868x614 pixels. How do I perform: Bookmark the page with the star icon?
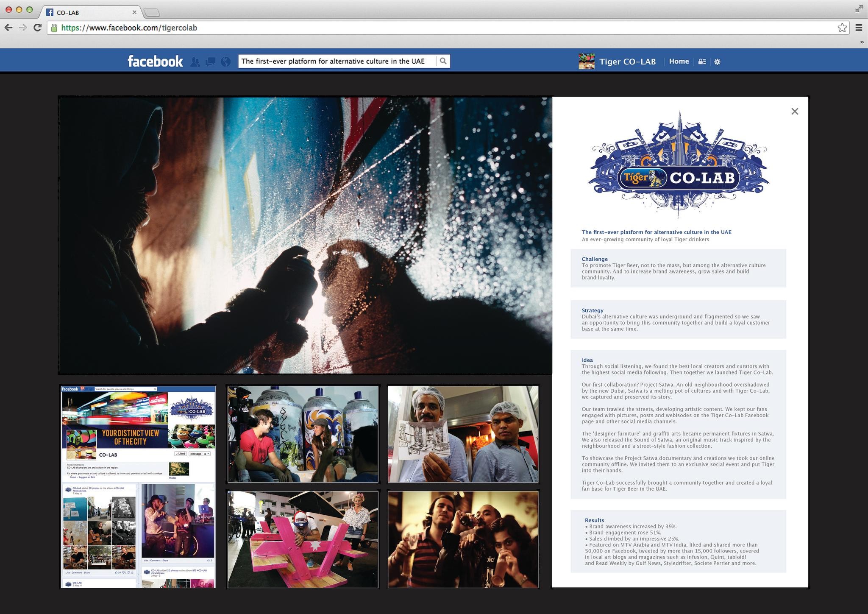point(842,28)
